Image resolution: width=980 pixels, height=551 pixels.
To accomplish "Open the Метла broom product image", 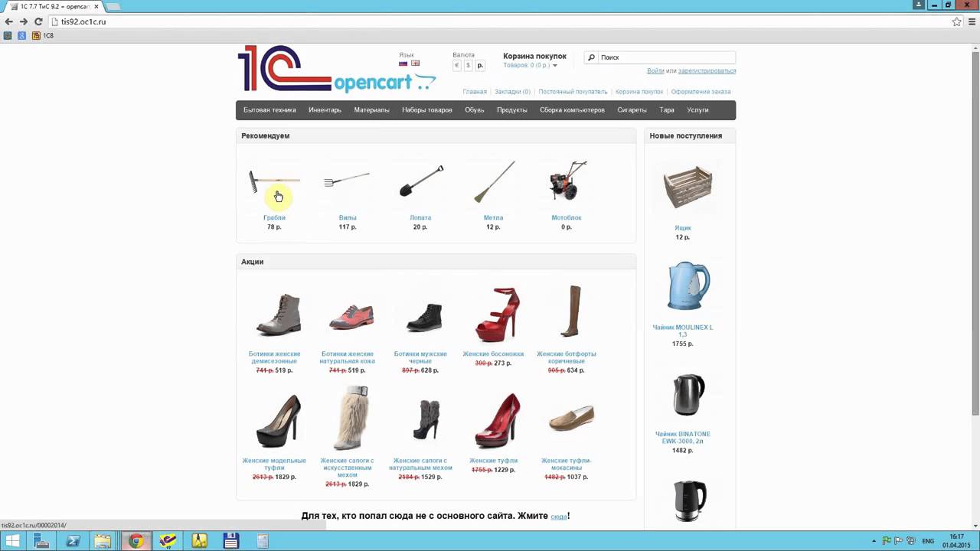I will pyautogui.click(x=493, y=183).
